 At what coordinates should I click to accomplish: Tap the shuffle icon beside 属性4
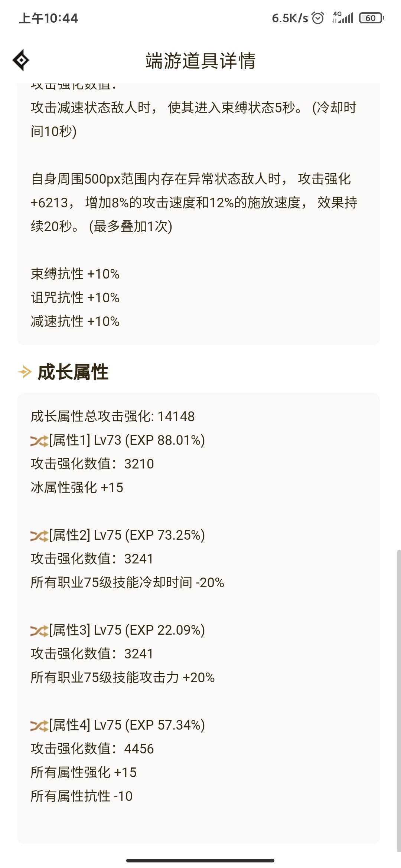39,726
